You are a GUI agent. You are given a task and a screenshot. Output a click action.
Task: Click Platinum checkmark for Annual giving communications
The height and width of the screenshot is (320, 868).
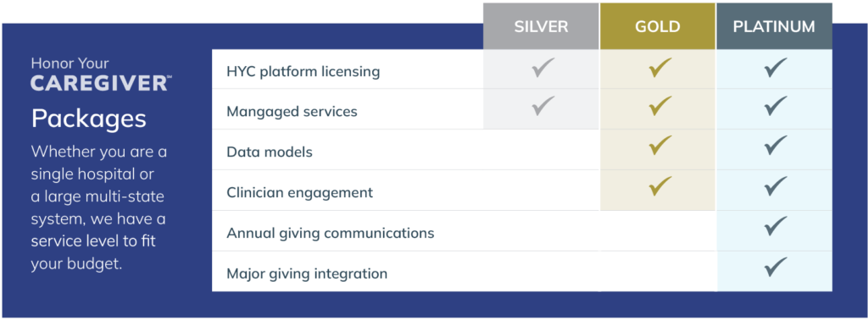point(775,227)
